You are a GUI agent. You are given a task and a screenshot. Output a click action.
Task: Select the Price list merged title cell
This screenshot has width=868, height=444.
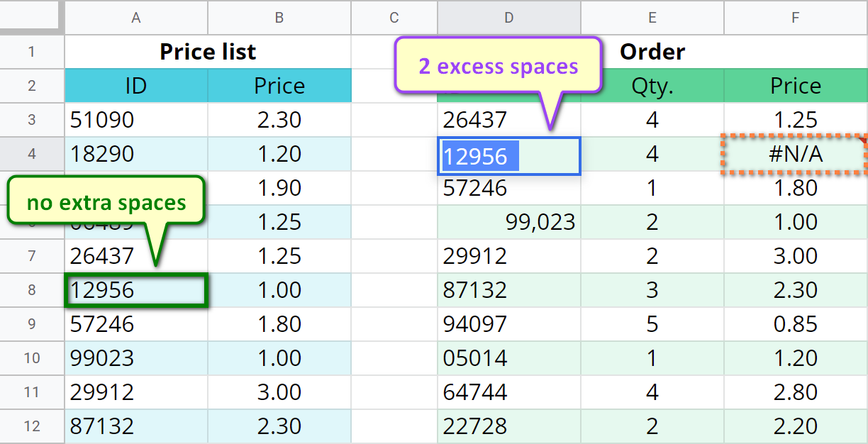(x=207, y=52)
